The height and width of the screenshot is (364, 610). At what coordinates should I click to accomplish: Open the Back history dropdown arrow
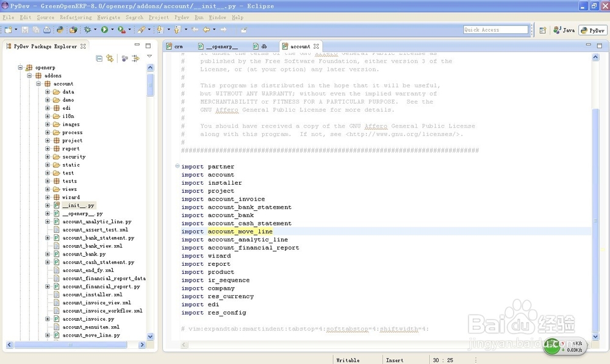coord(214,29)
